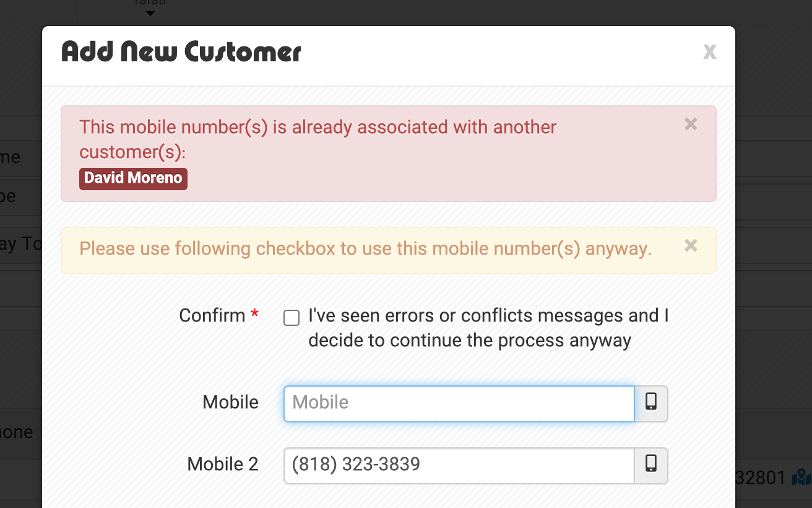Expand the dropdown caret above the dialog

150,14
